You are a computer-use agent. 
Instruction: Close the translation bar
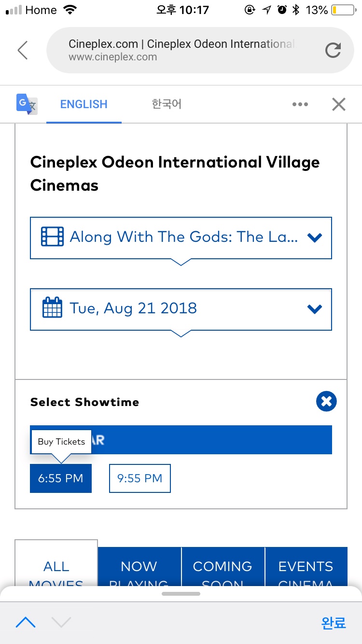tap(339, 104)
